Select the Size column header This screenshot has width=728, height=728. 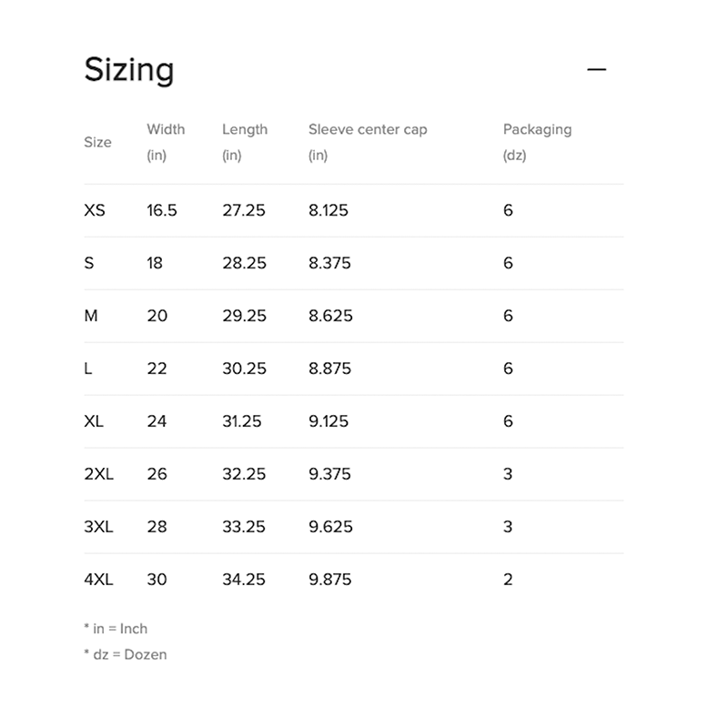(97, 142)
